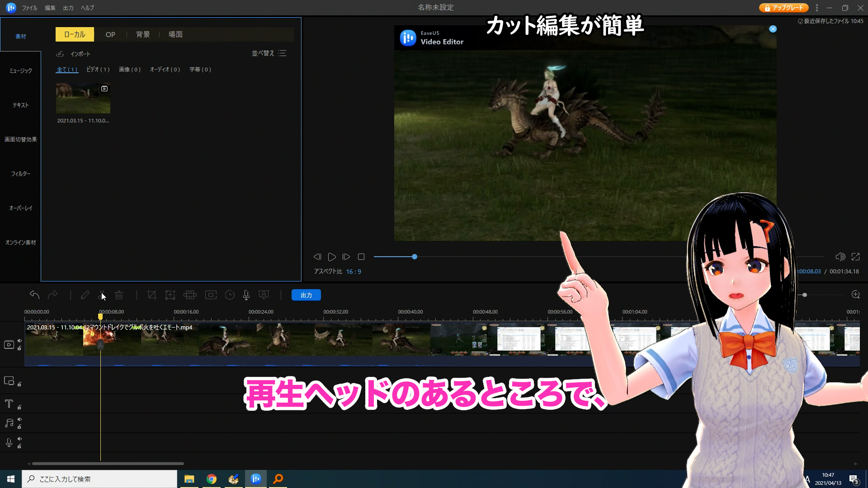The image size is (868, 488).
Task: Open the voice recording microphone tool
Action: pyautogui.click(x=246, y=295)
